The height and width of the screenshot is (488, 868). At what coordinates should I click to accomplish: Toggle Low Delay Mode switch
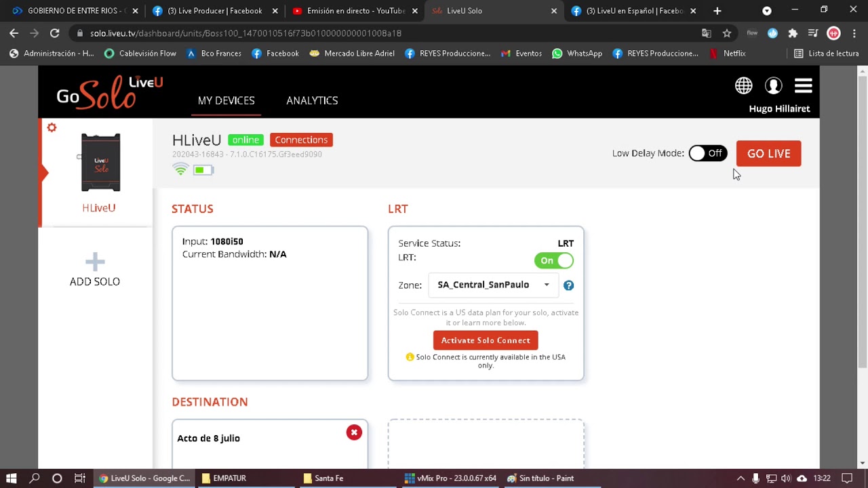[x=707, y=153]
